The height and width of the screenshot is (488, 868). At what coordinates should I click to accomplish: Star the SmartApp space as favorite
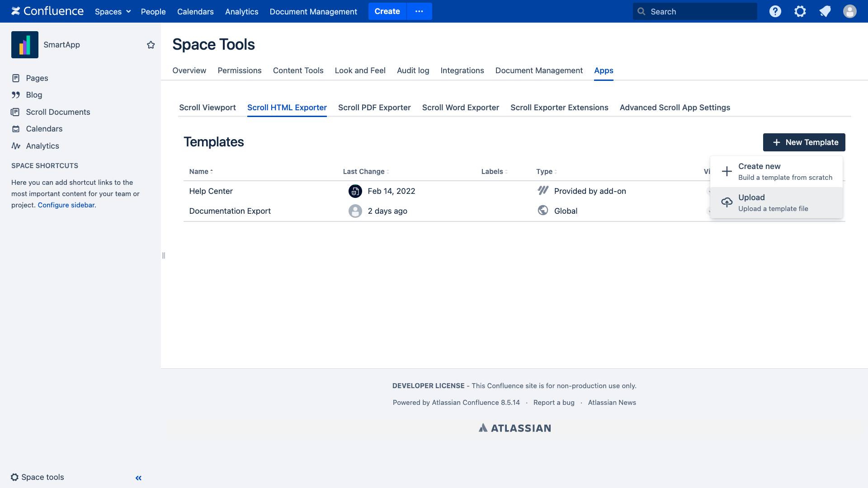(x=151, y=45)
